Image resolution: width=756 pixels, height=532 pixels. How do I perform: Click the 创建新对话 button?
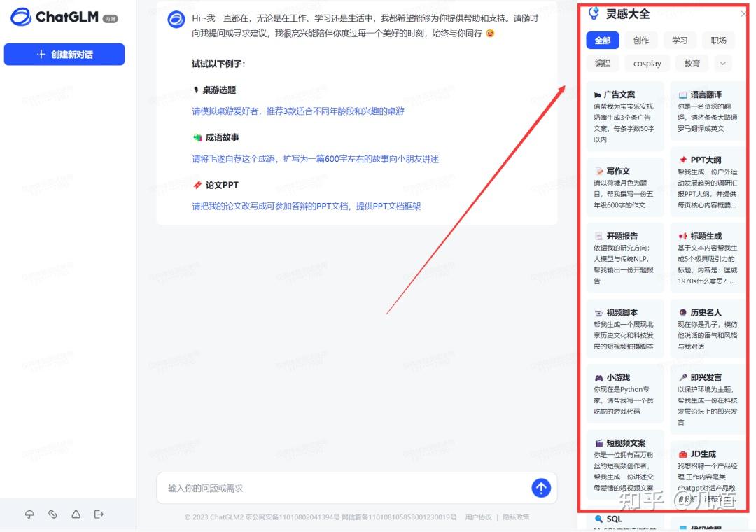[64, 55]
